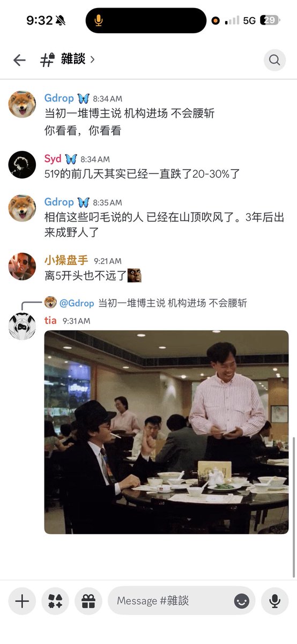Open username Syd's profile
This screenshot has width=297, height=644.
[53, 159]
